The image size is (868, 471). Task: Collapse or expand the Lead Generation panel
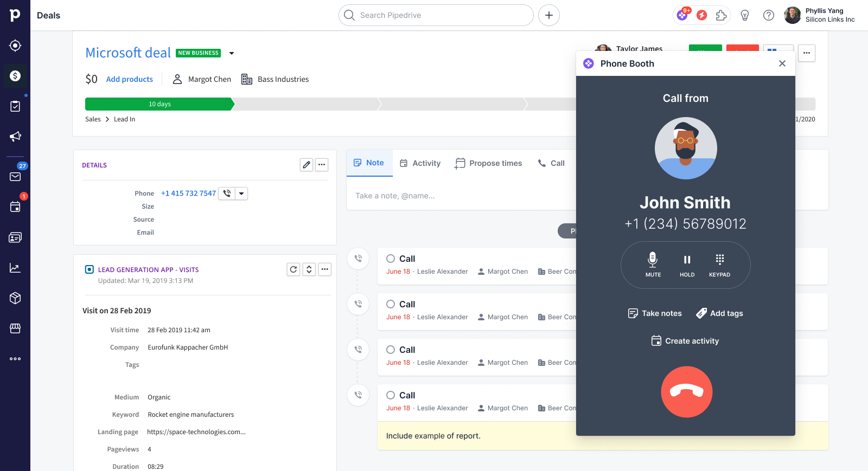pyautogui.click(x=309, y=269)
